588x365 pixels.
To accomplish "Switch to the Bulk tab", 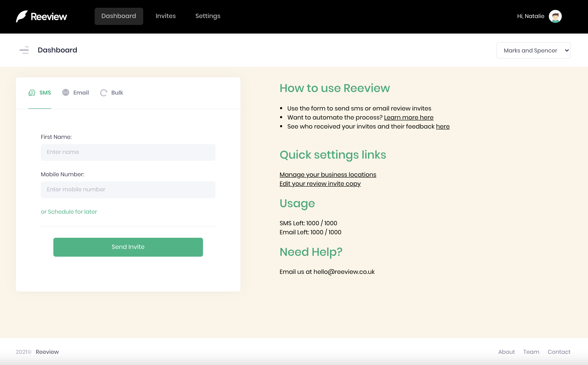I will (112, 93).
